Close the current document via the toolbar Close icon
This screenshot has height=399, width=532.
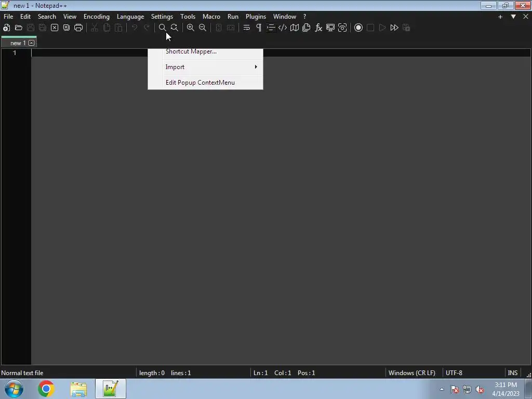pos(55,28)
